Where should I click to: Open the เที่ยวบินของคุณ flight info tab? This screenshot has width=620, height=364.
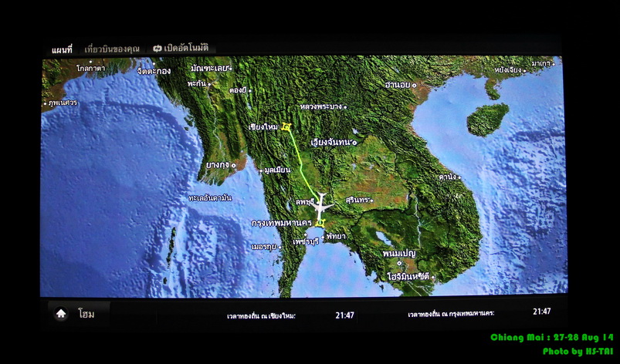tap(112, 49)
